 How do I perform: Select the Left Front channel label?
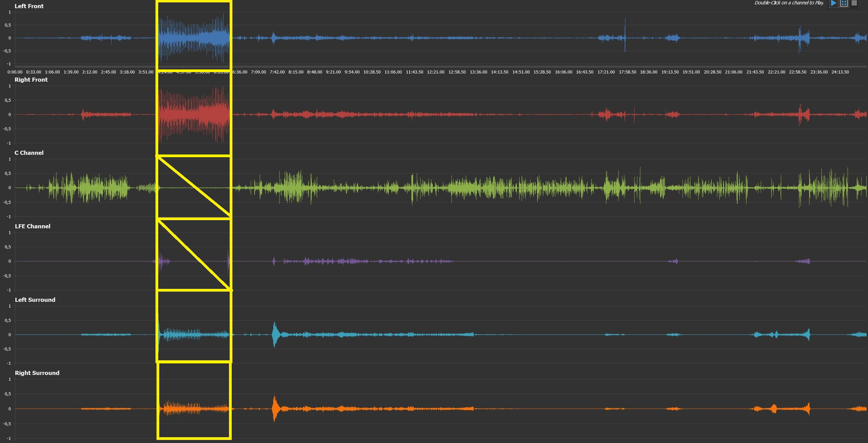29,6
